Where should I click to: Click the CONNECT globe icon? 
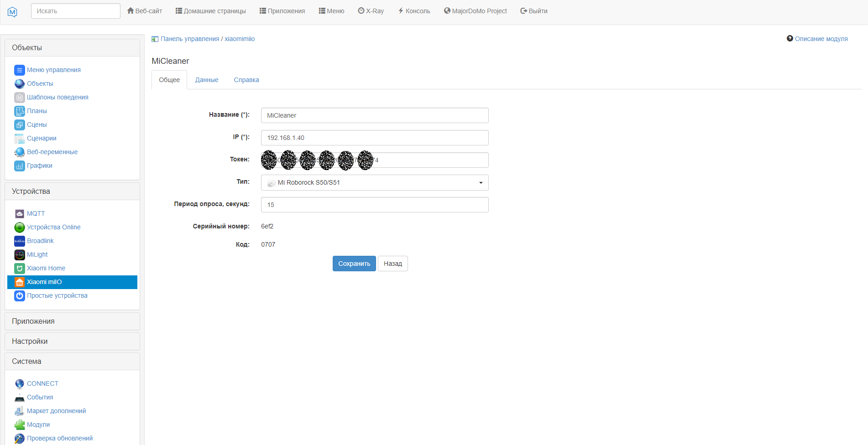tap(19, 384)
